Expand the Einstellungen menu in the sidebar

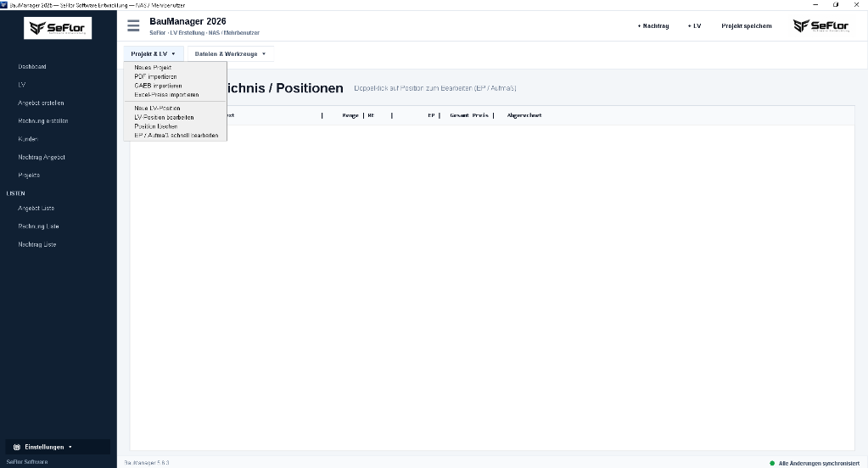point(58,447)
